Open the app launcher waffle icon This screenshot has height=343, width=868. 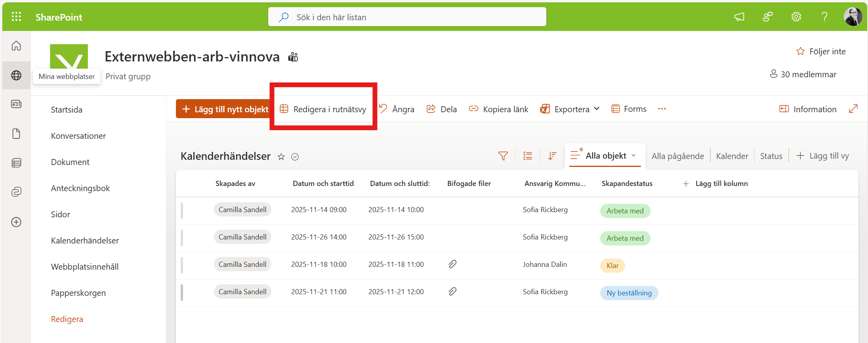[16, 17]
